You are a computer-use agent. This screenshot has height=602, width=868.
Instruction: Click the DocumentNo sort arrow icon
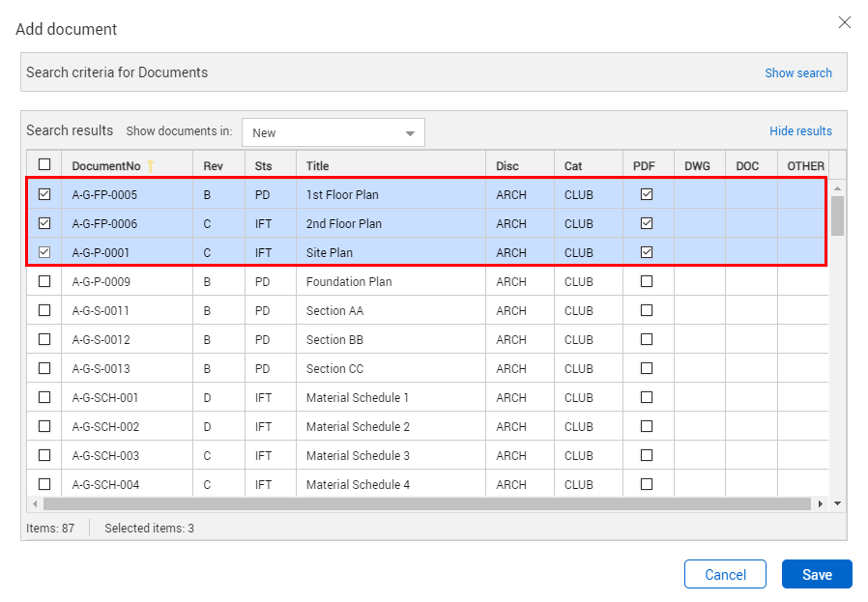pos(151,166)
